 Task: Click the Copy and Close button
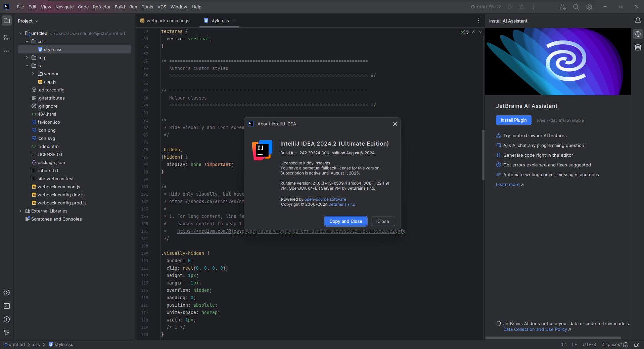[346, 221]
